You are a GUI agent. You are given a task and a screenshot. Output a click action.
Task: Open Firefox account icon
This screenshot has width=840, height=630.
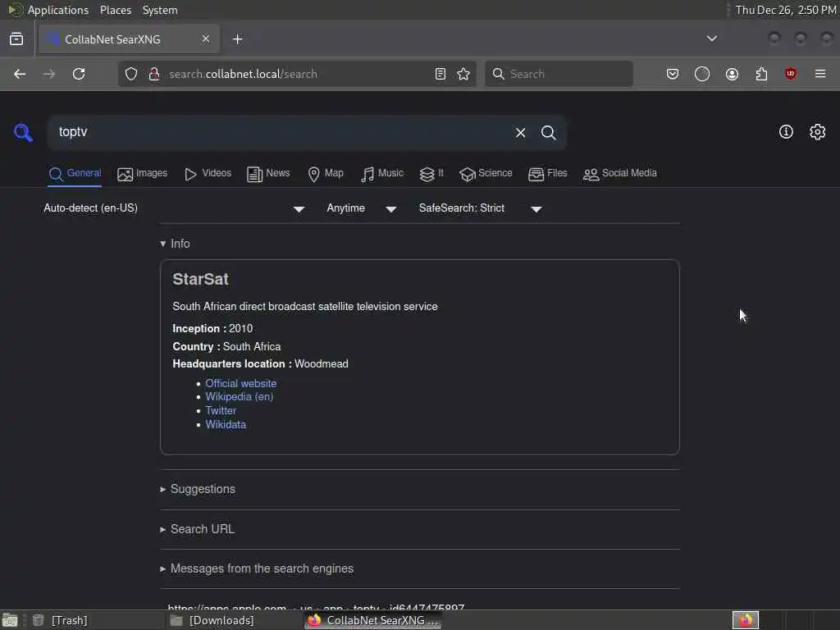[x=732, y=74]
